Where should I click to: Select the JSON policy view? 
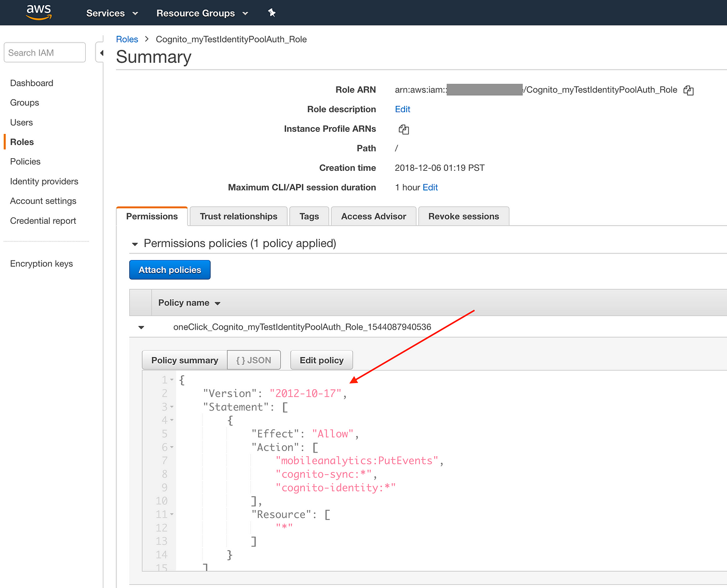[x=254, y=360]
